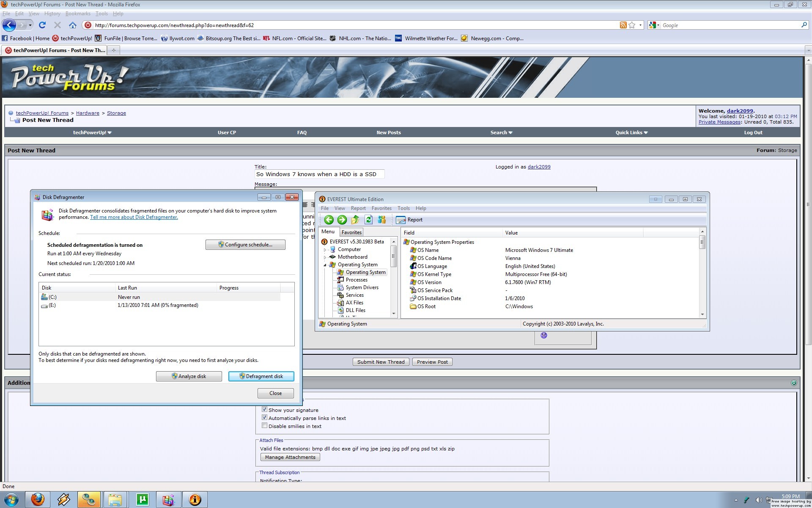
Task: Open EVEREST View menu
Action: tap(340, 208)
